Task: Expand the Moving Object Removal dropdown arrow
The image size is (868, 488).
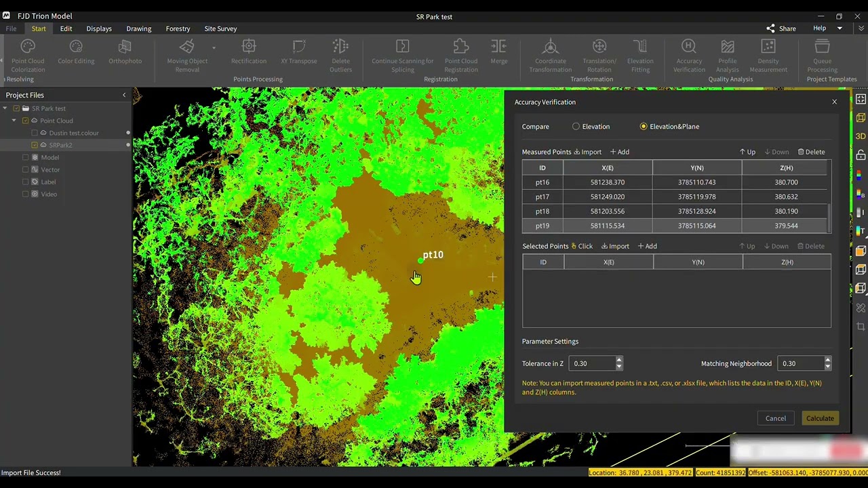Action: [x=214, y=48]
